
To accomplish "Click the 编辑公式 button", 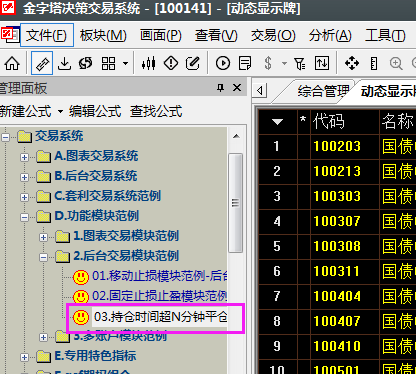I will click(95, 111).
